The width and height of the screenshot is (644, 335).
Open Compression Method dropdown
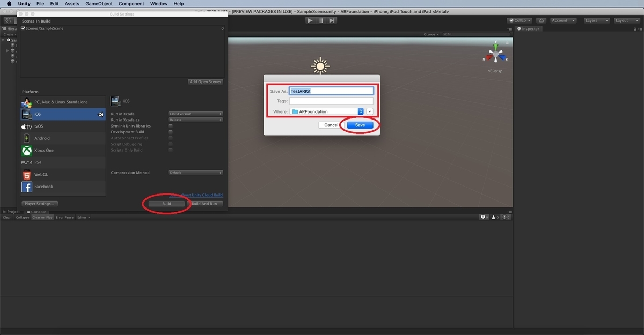195,173
